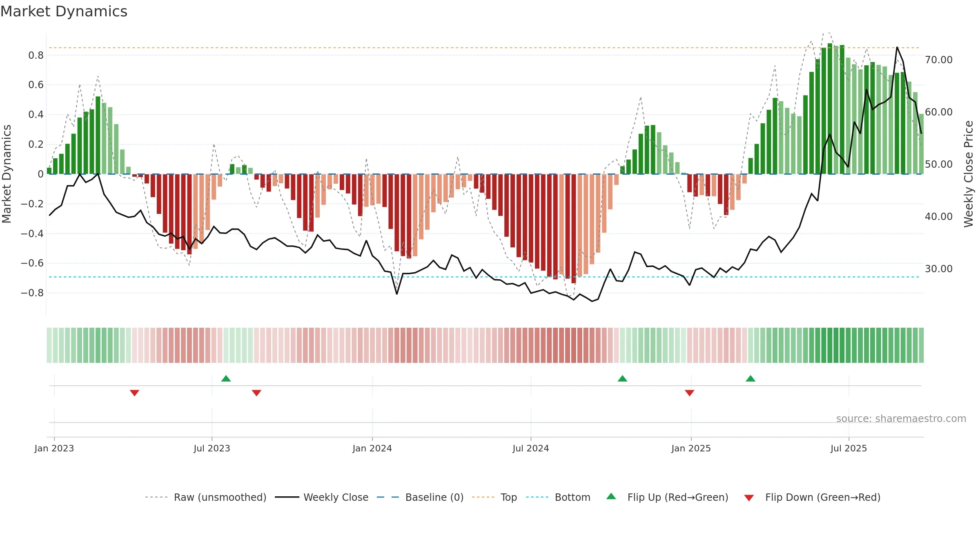Screen dimensions: 980x551
Task: Toggle the Flip Up (Red→Green) legend entry
Action: point(667,497)
